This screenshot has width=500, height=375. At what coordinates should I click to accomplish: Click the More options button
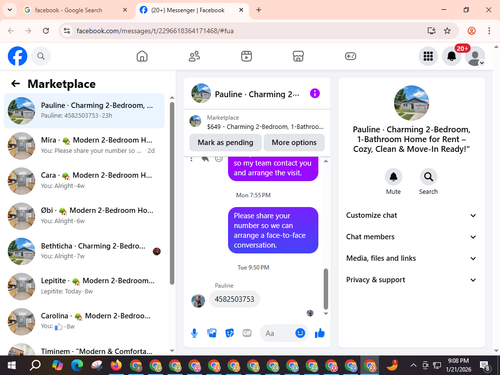pos(294,143)
